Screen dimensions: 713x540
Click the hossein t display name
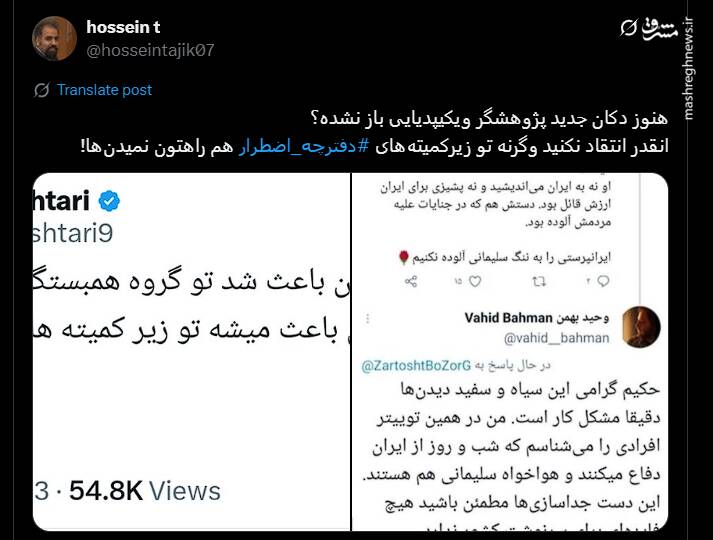[124, 27]
